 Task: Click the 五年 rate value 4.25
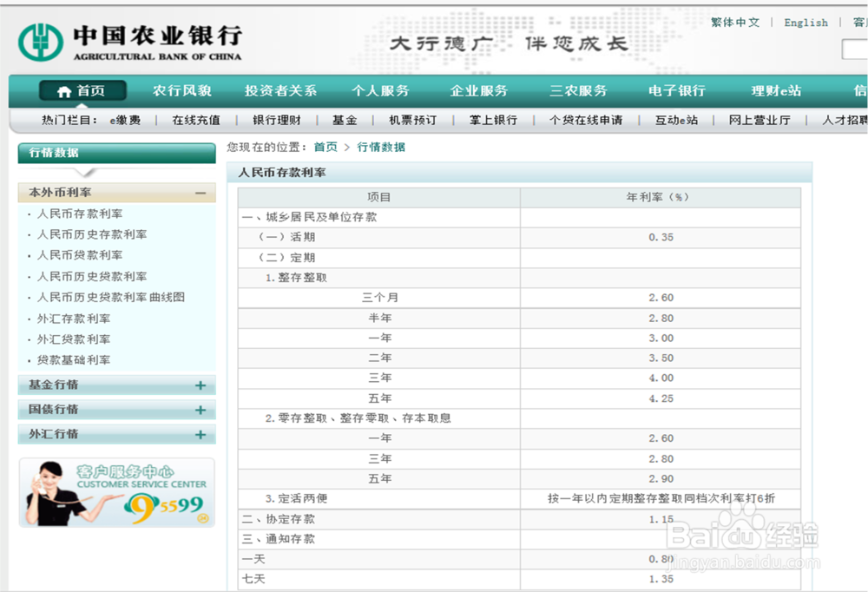point(661,398)
